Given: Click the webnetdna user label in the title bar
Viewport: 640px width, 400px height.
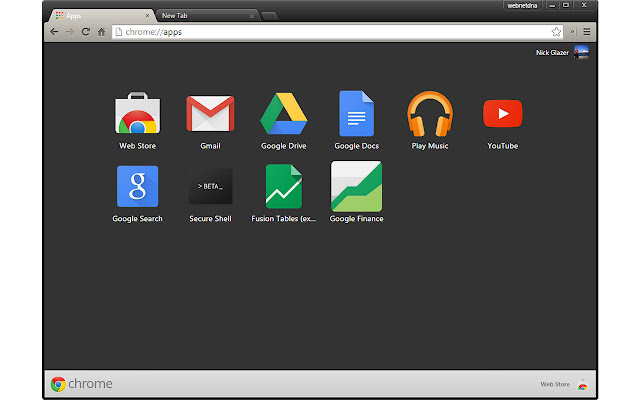Looking at the screenshot, I should pyautogui.click(x=522, y=5).
